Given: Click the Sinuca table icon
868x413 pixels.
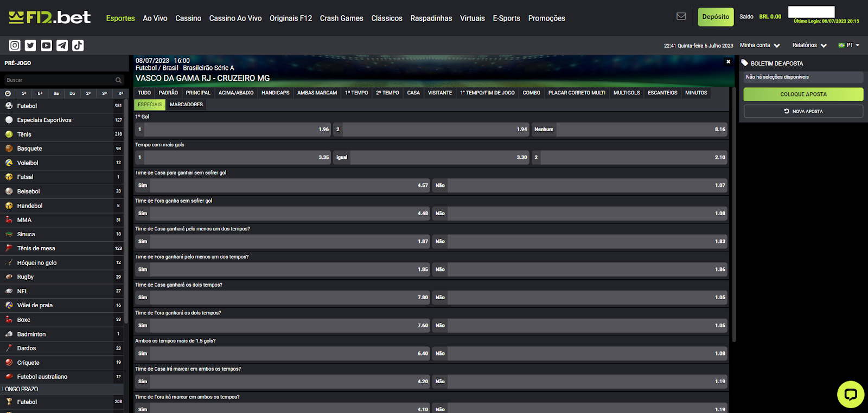Looking at the screenshot, I should click(x=9, y=234).
